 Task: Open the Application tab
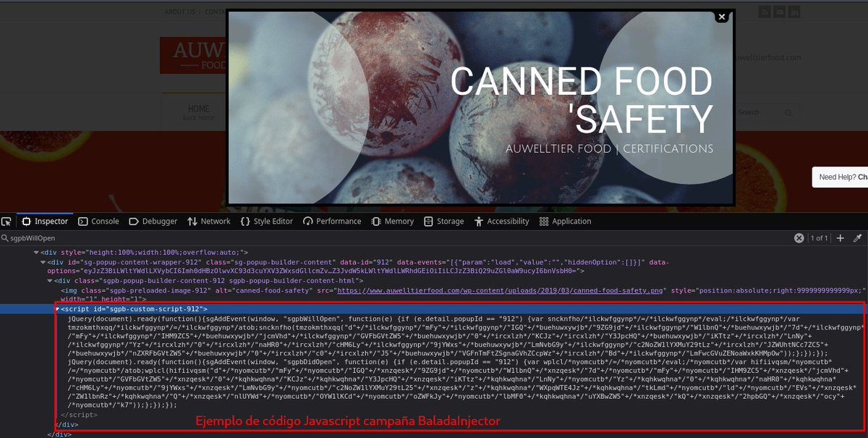click(x=565, y=222)
